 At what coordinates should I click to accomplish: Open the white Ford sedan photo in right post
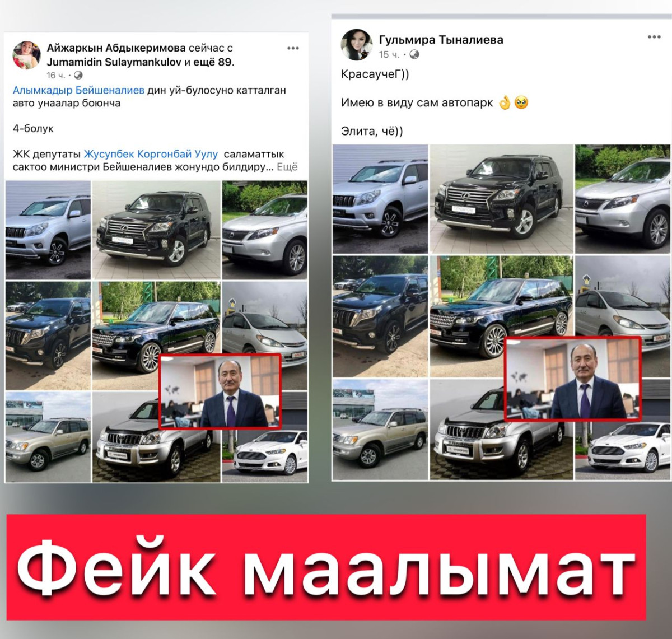[623, 451]
